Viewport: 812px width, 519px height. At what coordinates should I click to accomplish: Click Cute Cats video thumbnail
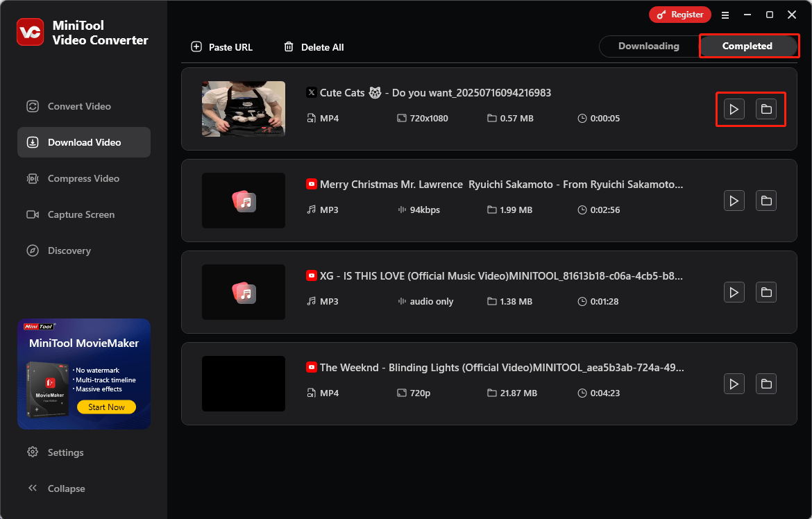(x=244, y=109)
